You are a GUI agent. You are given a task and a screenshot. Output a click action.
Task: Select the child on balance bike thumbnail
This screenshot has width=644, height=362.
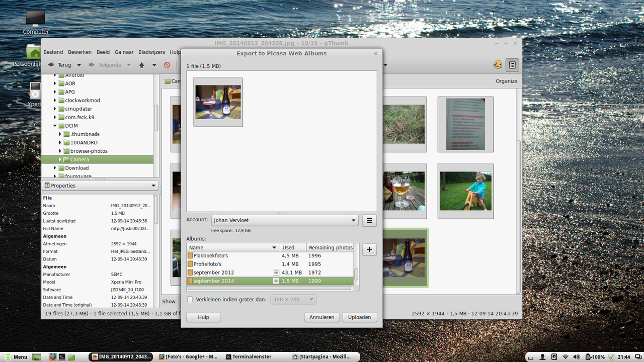465,191
